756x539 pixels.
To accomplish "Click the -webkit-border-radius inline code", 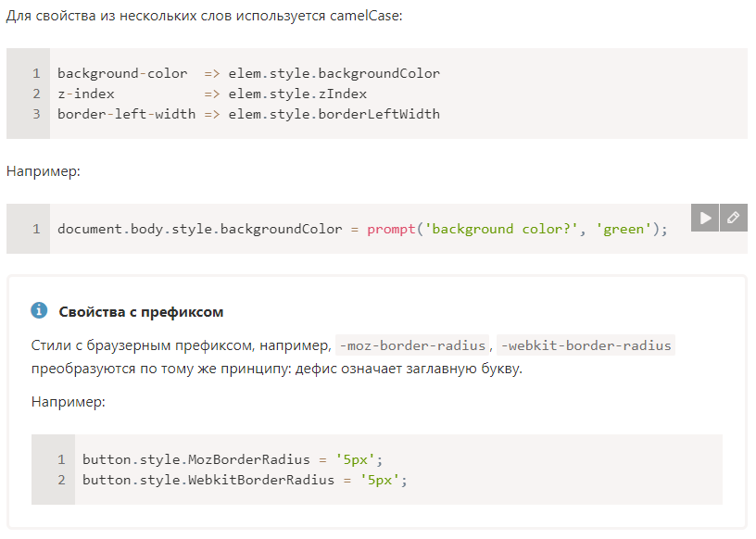I will click(586, 345).
